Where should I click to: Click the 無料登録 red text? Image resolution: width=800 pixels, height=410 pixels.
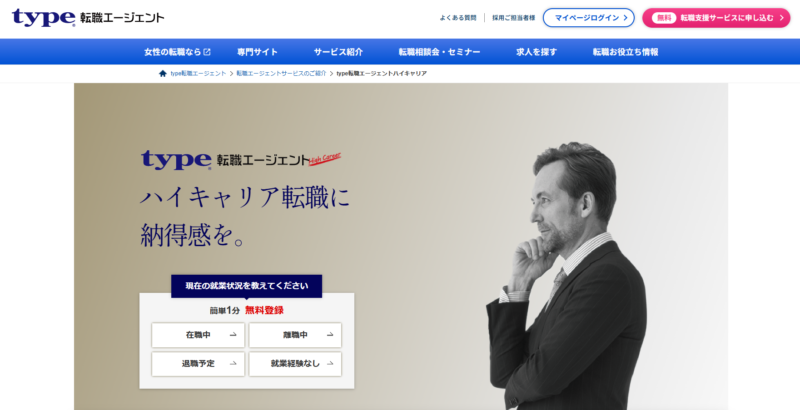tap(264, 310)
